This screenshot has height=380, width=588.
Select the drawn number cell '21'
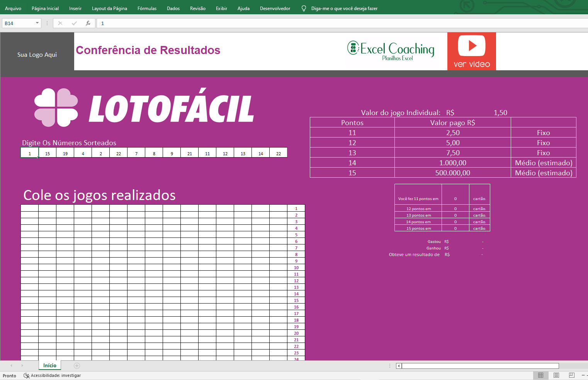[x=190, y=153]
